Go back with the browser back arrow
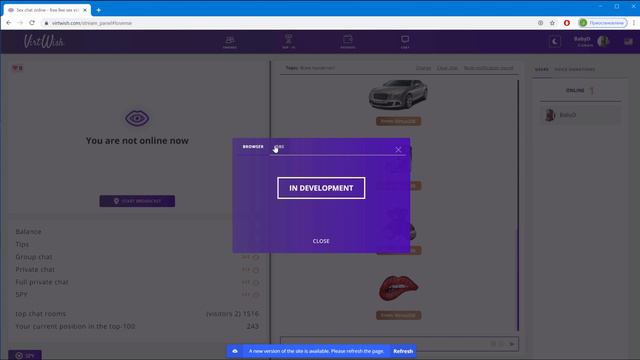640x360 pixels. pos(9,23)
